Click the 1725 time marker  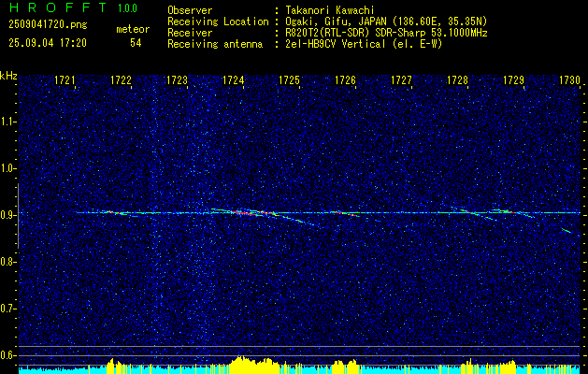pyautogui.click(x=290, y=80)
